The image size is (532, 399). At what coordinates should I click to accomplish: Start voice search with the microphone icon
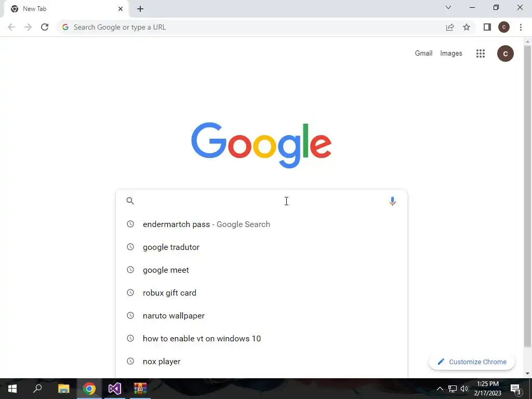click(392, 201)
